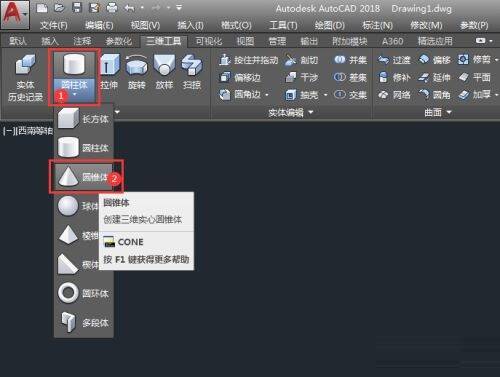
Task: Click the 差集 subtract tool
Action: tap(350, 77)
